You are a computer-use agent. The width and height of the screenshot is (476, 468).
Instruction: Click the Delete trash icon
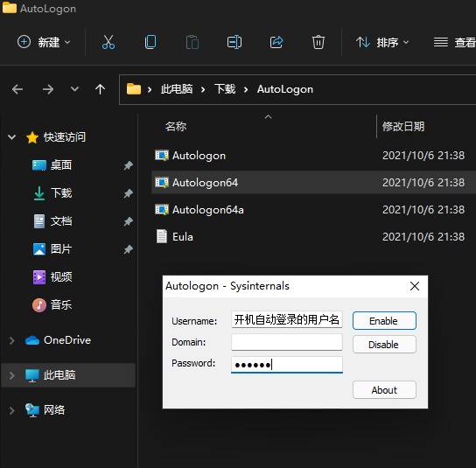[318, 42]
